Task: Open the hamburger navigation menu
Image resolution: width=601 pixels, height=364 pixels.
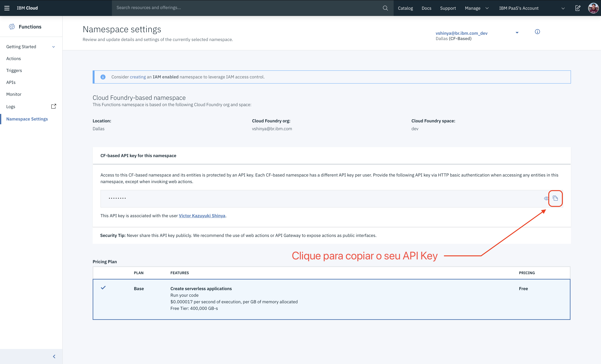Action: 7,8
